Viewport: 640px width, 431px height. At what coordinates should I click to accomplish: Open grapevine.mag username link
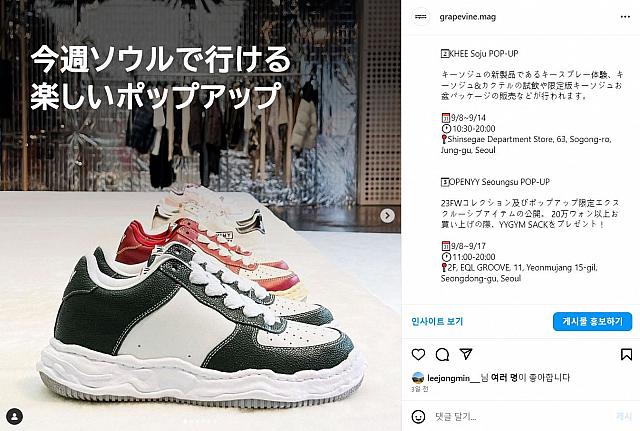[x=468, y=17]
